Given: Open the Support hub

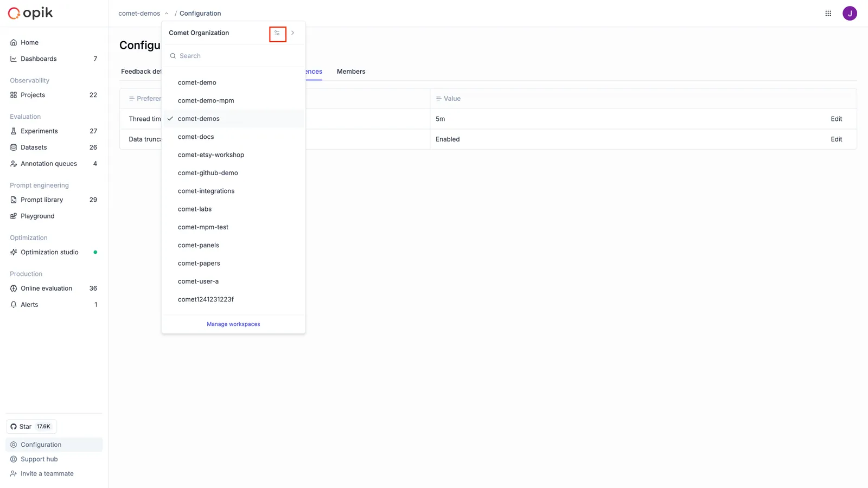Looking at the screenshot, I should (54, 459).
